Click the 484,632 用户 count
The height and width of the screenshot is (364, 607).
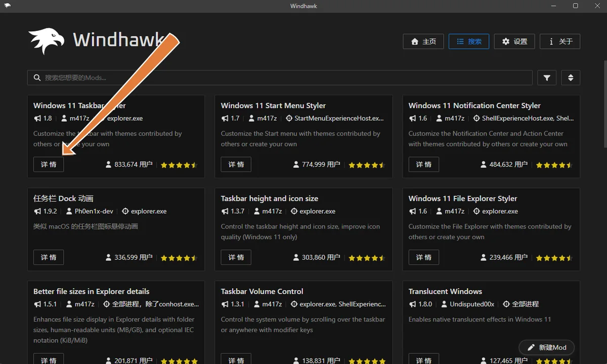tap(509, 164)
